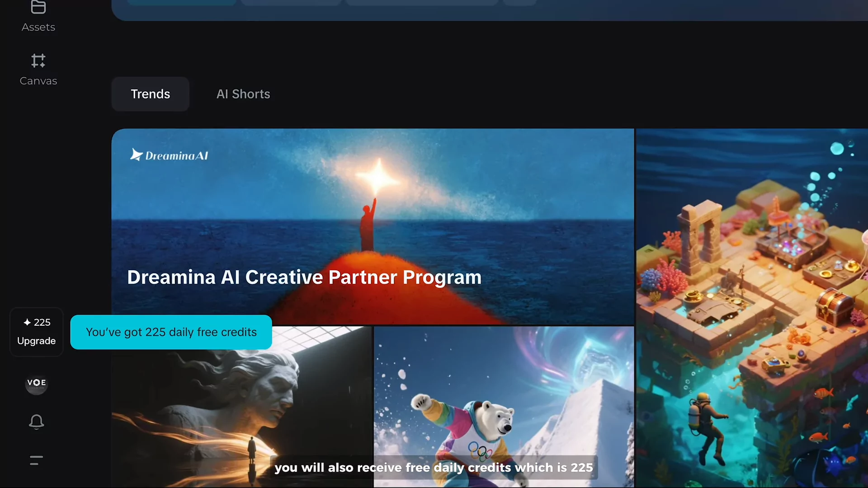The image size is (868, 488).
Task: Click the Assets folder icon
Action: [x=38, y=7]
